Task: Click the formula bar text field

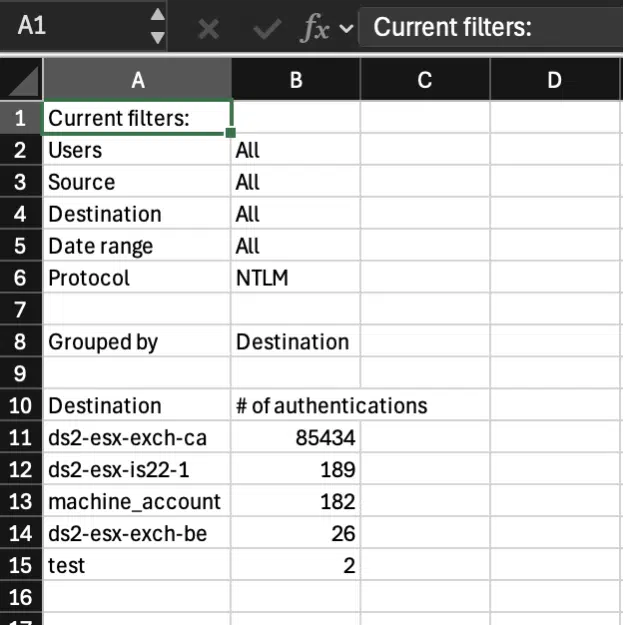Action: (x=490, y=27)
